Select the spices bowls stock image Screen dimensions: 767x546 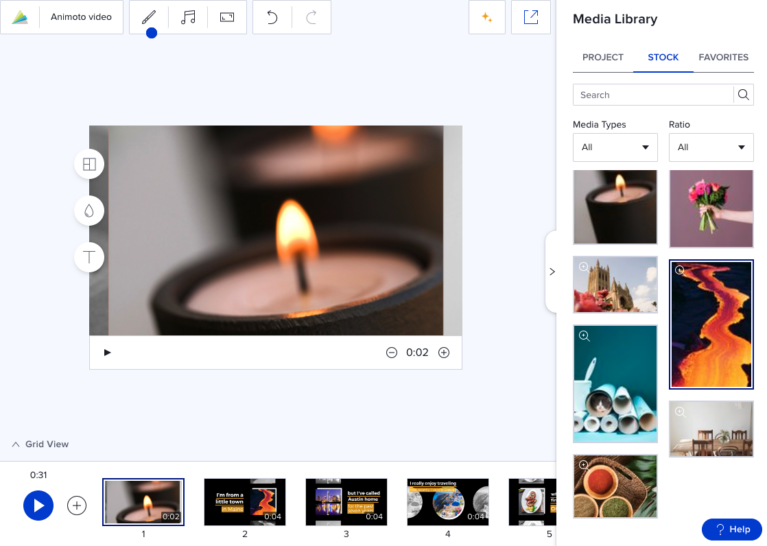(615, 486)
